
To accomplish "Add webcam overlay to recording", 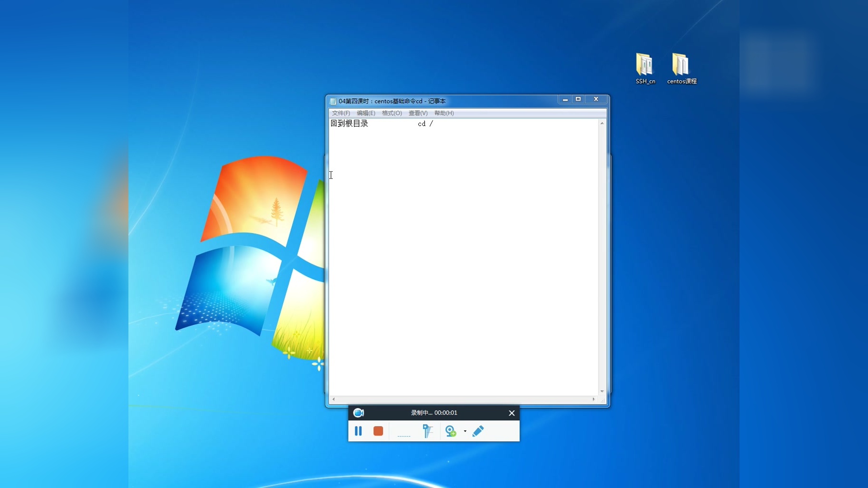I will [x=450, y=431].
